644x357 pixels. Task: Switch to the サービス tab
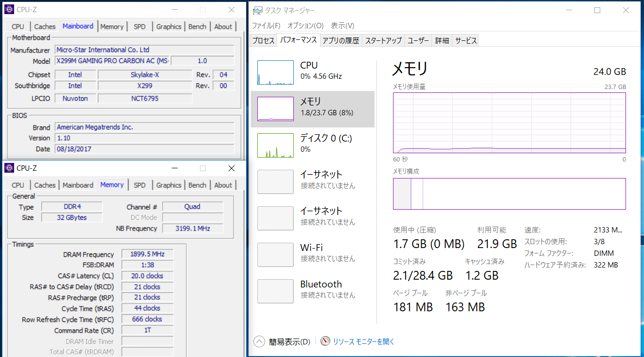pos(465,41)
